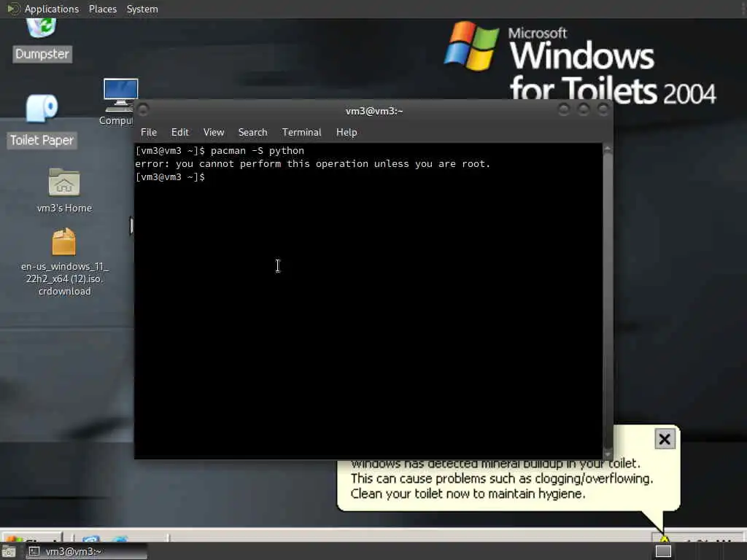Open the System menu
Screen dimensions: 747x560
click(x=142, y=9)
